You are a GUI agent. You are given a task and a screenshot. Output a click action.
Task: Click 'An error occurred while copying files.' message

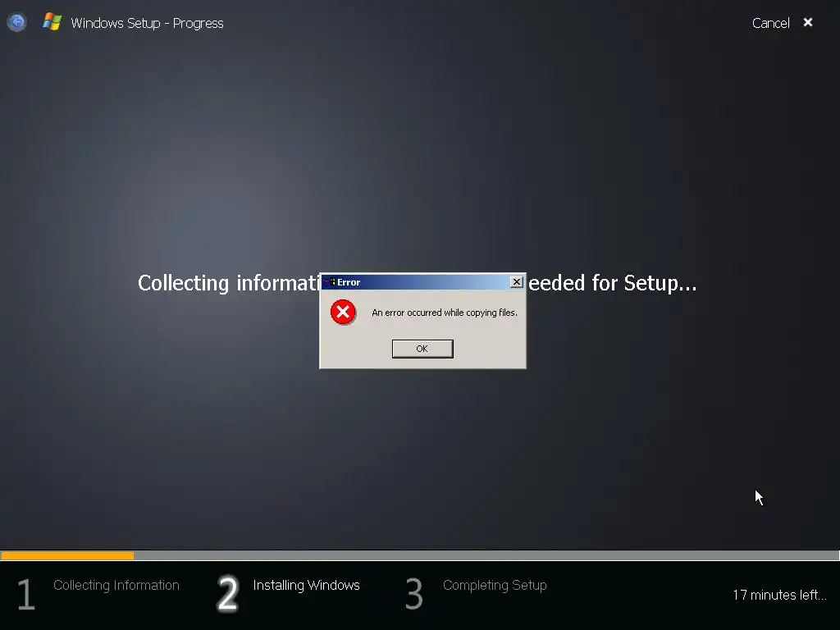point(444,313)
